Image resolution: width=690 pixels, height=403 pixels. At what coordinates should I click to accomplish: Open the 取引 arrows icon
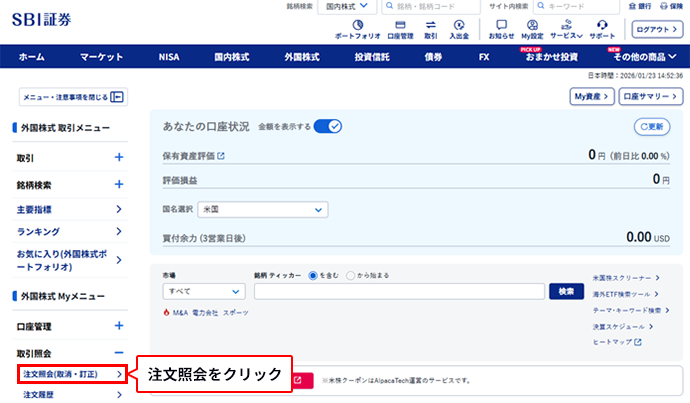tap(431, 24)
